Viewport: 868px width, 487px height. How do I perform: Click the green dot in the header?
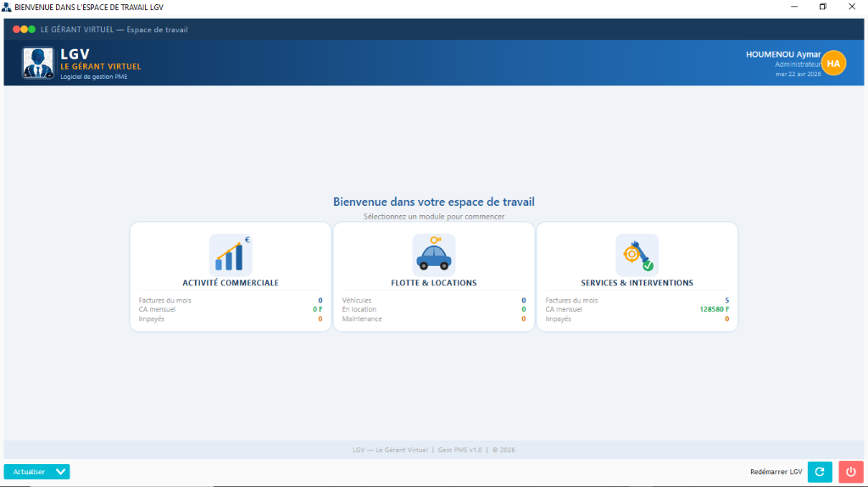(32, 30)
